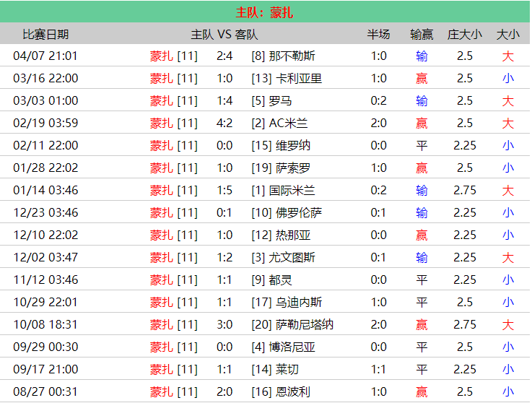Click 蒙扎 in the 04/07 21:01 row
532x403 pixels.
162,56
